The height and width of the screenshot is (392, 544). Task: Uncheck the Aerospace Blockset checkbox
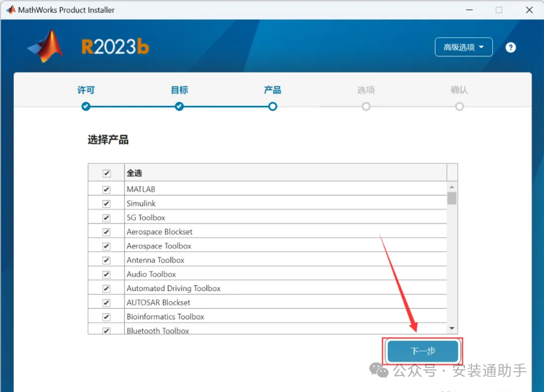[x=107, y=232]
